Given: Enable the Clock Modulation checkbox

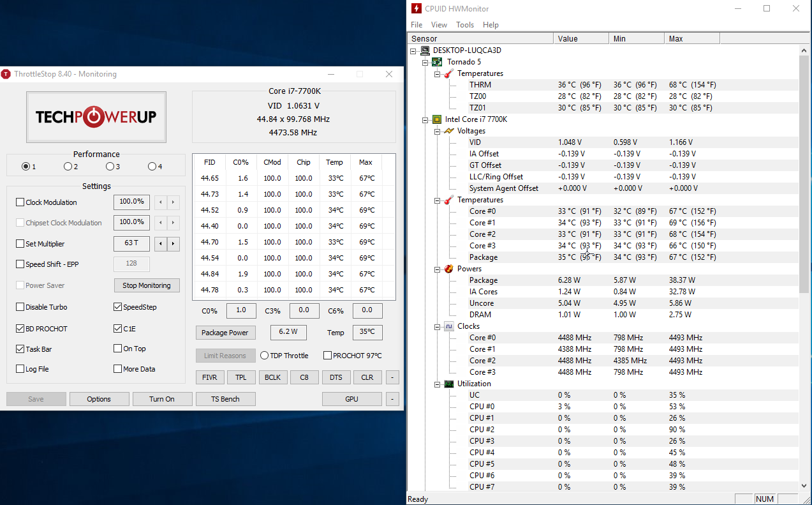Looking at the screenshot, I should (x=20, y=202).
